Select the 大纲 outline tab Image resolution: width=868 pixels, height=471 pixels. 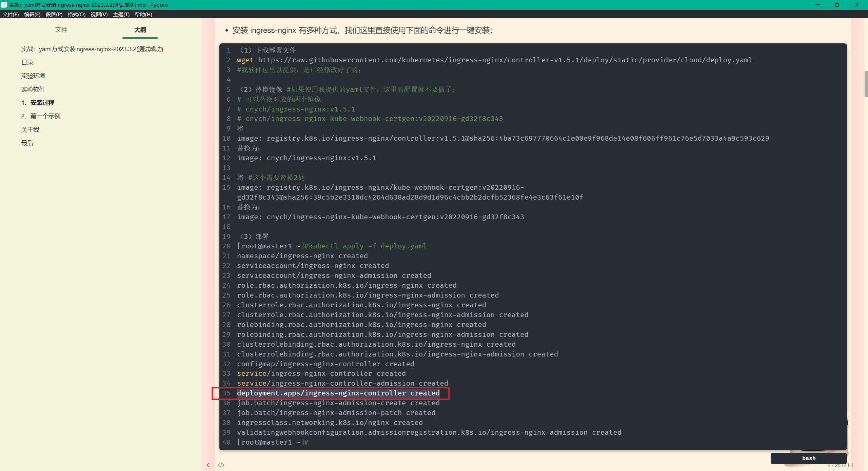[x=140, y=30]
